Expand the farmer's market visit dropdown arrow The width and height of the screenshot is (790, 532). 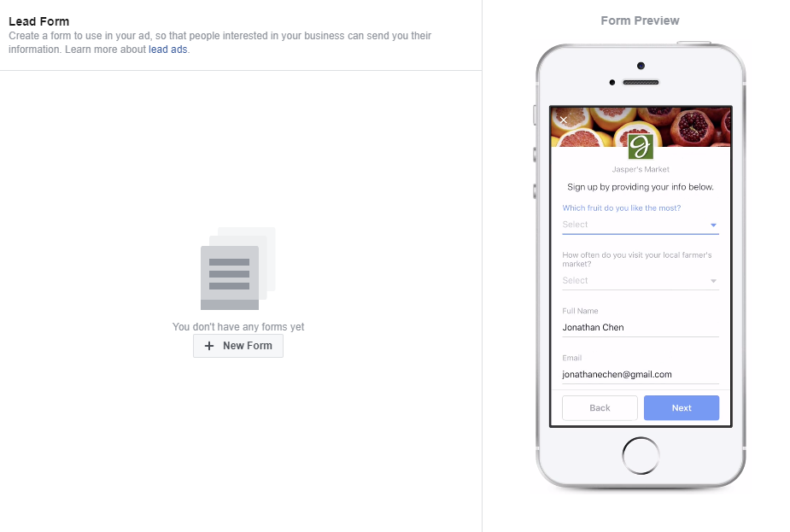(x=713, y=281)
